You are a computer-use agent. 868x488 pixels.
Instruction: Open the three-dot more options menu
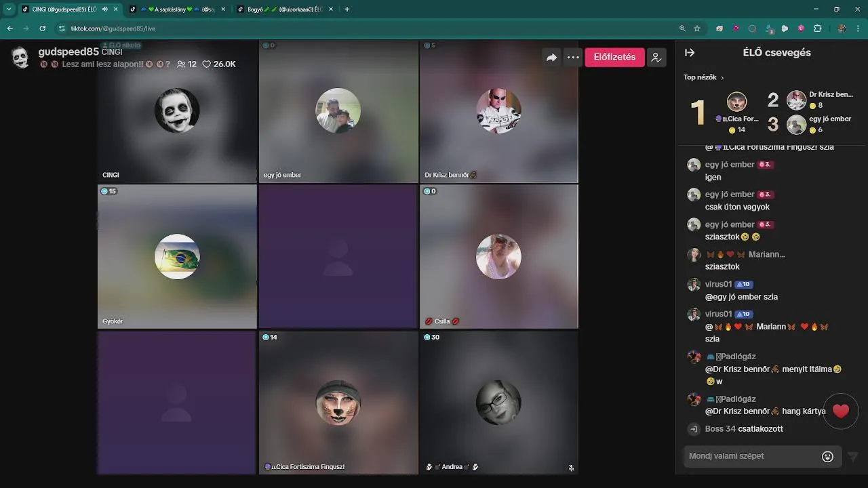click(573, 58)
